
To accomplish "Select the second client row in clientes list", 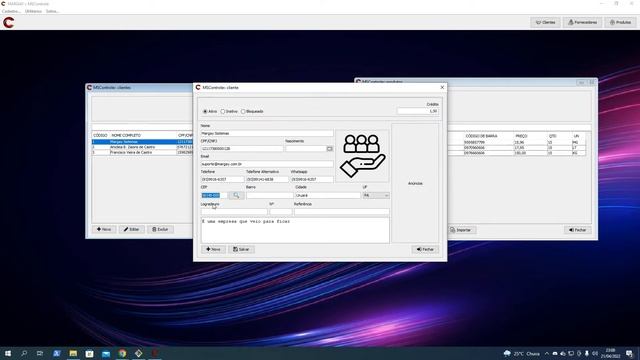I will (142, 147).
